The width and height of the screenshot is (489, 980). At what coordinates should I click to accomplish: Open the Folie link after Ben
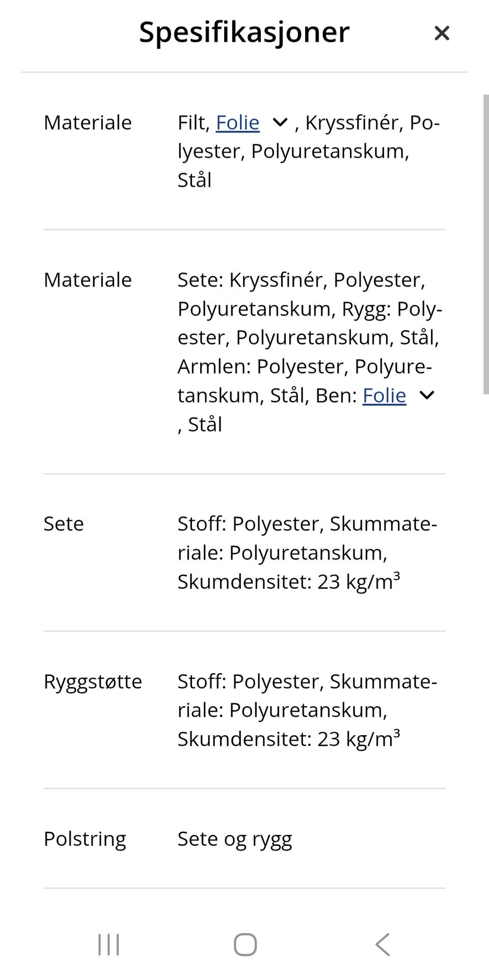(x=384, y=395)
